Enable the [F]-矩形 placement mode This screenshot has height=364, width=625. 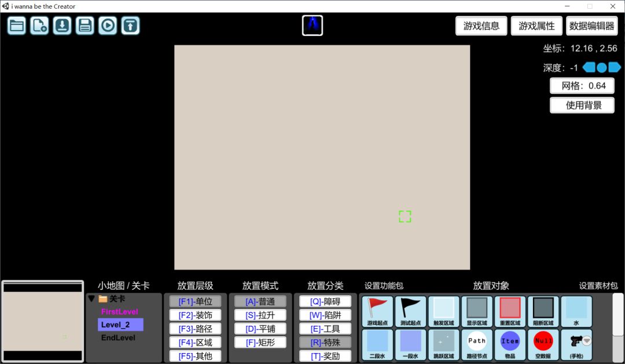click(260, 343)
